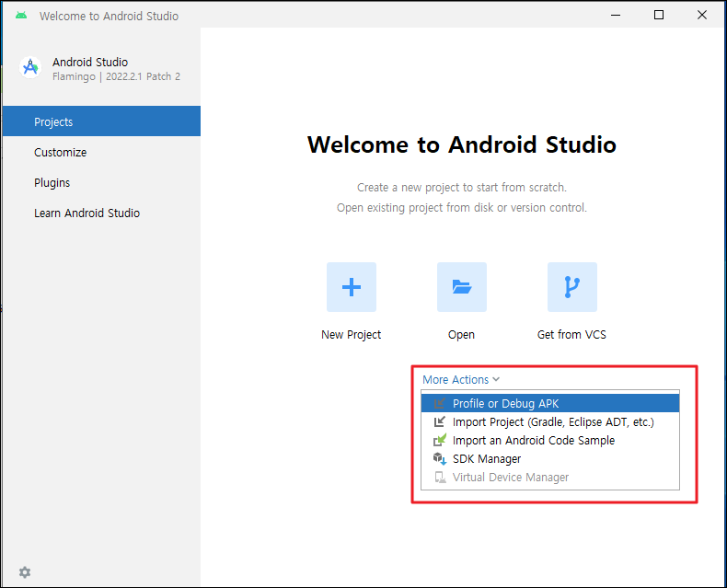Switch to the Customize section
The height and width of the screenshot is (588, 727).
point(101,152)
